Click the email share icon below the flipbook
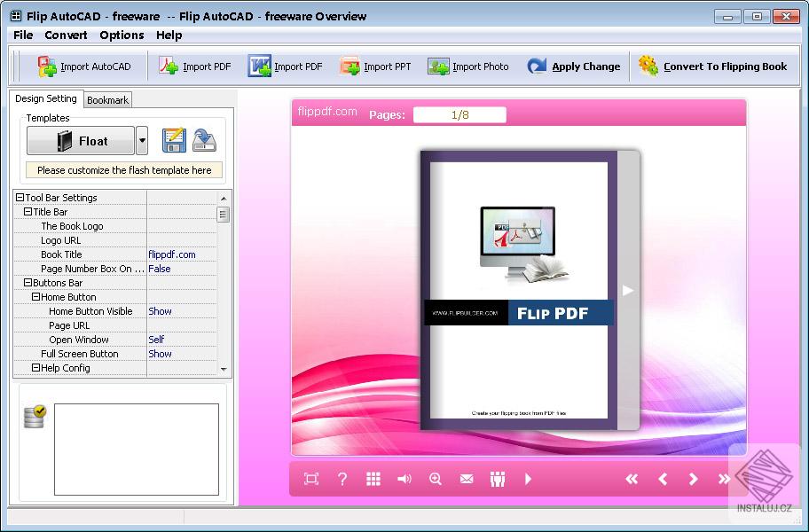 pyautogui.click(x=467, y=479)
